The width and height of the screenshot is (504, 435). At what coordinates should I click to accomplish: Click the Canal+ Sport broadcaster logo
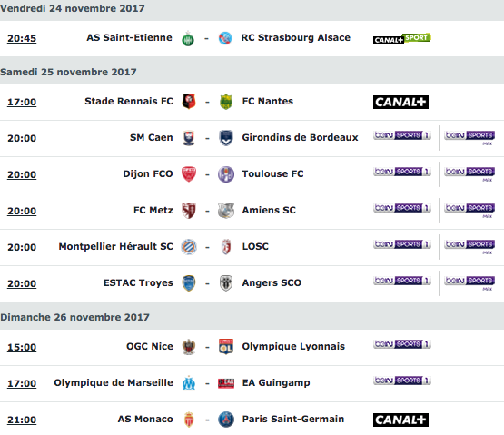[401, 38]
